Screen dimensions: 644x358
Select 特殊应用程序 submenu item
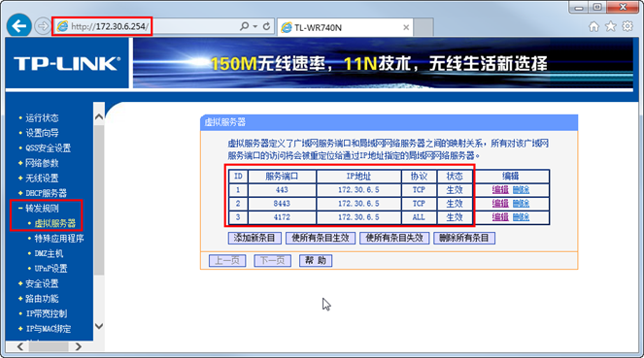click(59, 239)
